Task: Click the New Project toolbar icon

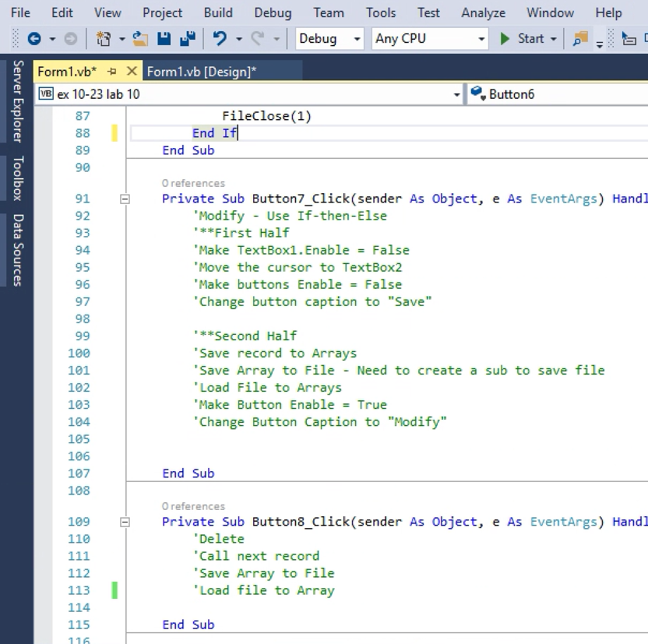Action: (x=103, y=39)
